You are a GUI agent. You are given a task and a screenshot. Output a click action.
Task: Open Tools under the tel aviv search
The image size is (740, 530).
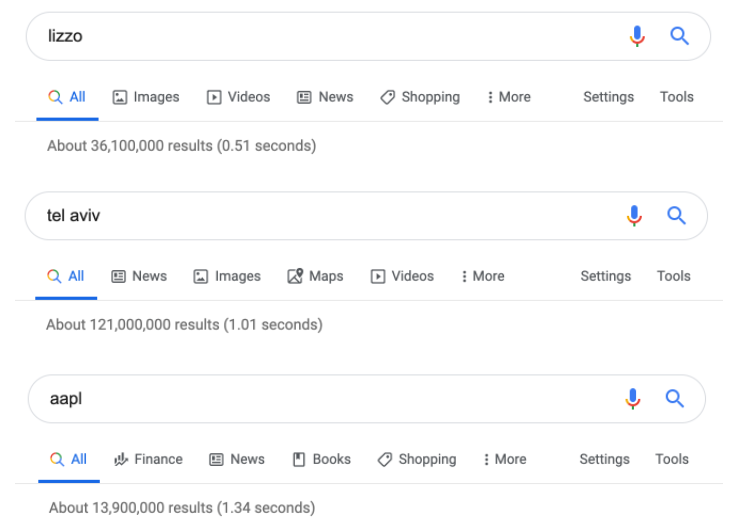673,276
